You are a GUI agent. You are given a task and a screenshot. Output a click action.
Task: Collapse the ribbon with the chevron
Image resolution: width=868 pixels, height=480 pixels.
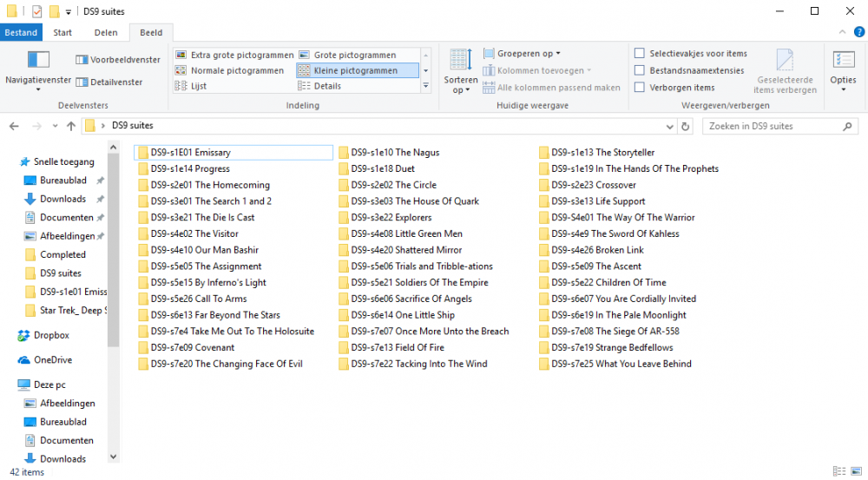click(842, 32)
